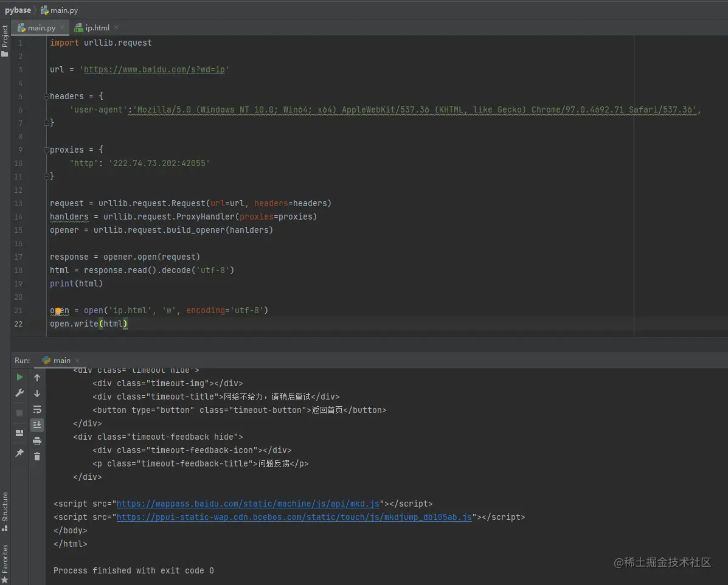728x585 pixels.
Task: Click the 'timeout-feedback-title' console line
Action: pos(200,464)
